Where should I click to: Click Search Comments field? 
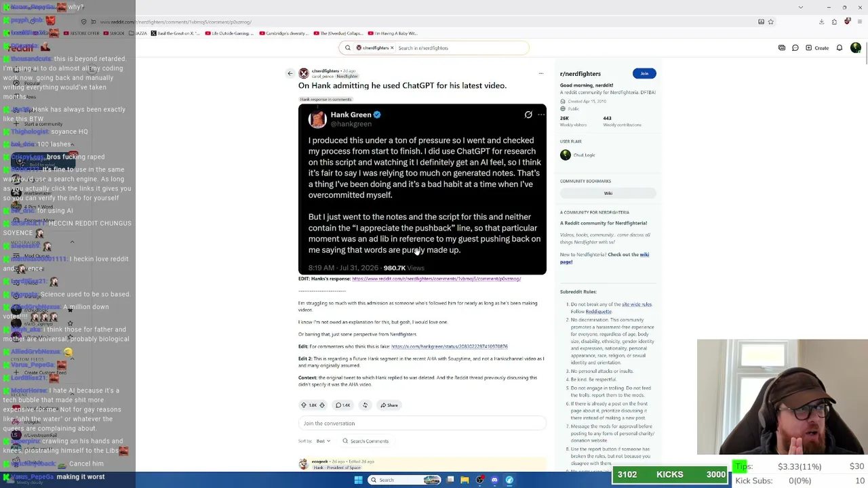(x=366, y=441)
